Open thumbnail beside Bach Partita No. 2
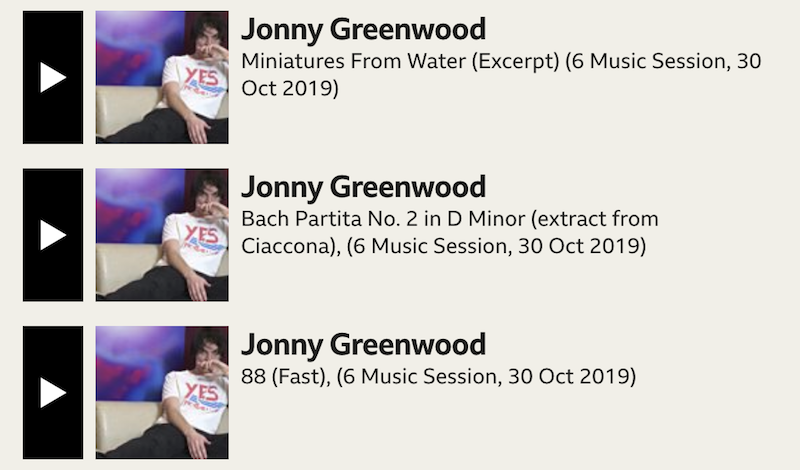Viewport: 800px width, 470px height. (161, 234)
